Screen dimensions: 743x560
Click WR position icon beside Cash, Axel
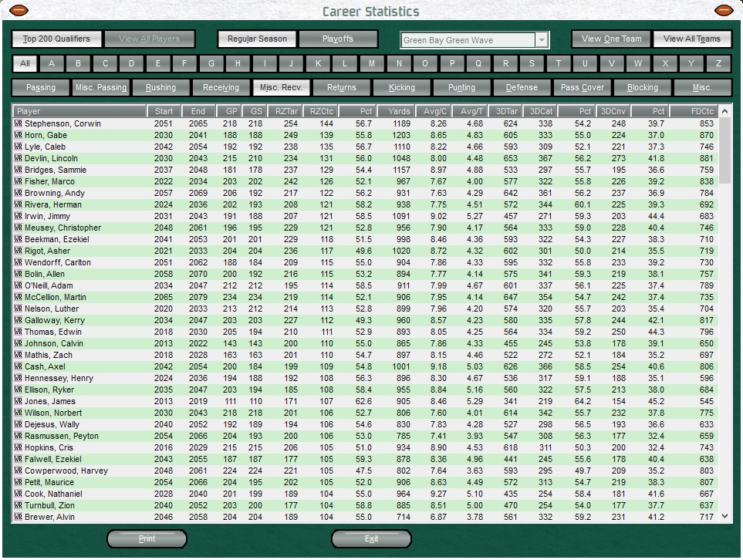coord(19,366)
